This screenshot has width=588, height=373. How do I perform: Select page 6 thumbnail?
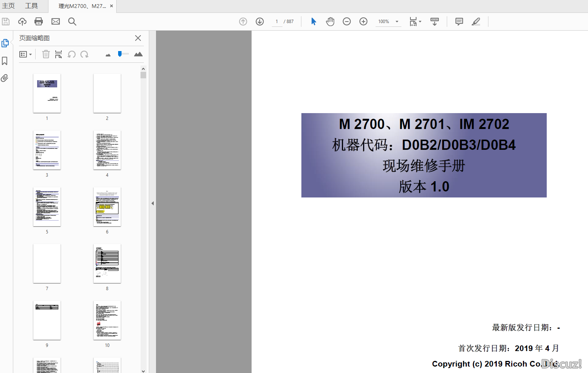coord(107,207)
